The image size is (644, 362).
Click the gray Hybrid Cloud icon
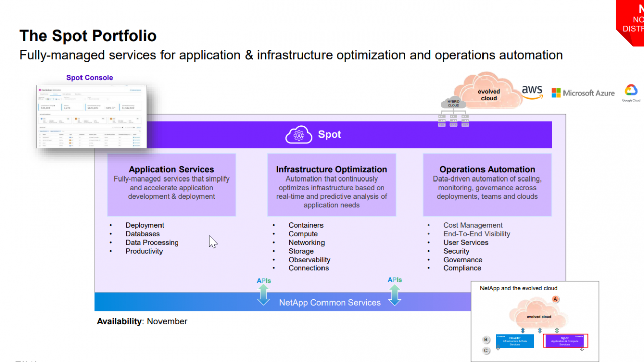click(453, 103)
